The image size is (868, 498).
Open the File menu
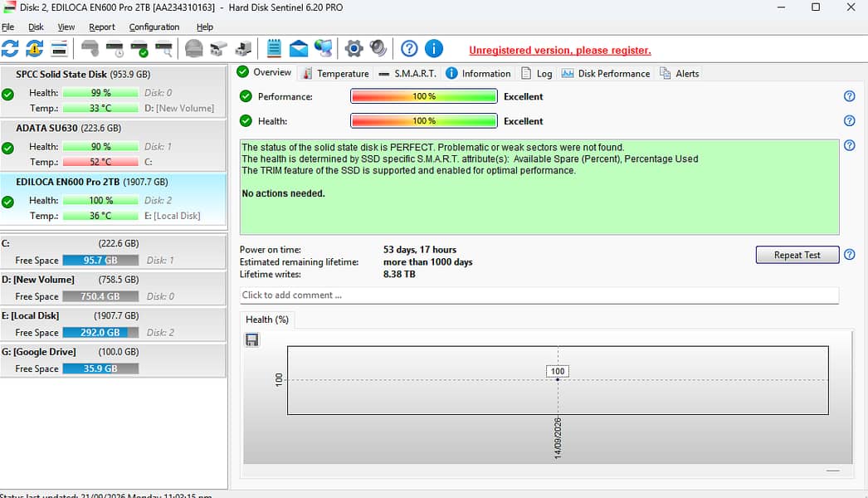(7, 27)
